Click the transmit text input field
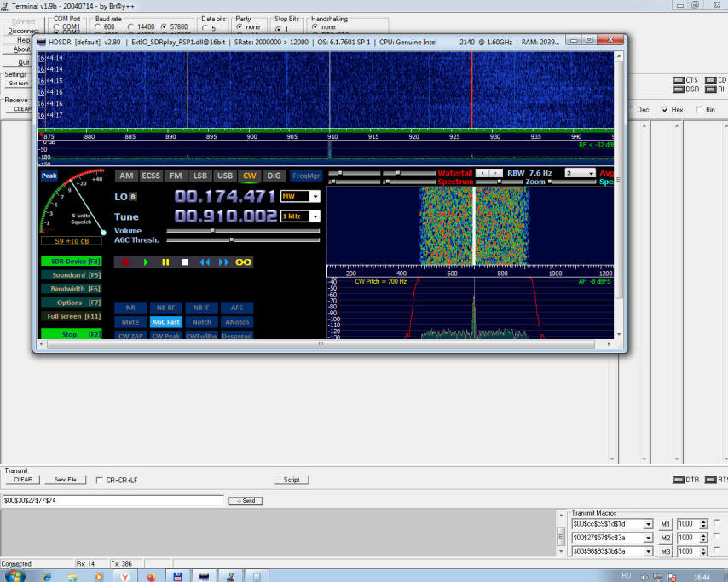Image resolution: width=728 pixels, height=582 pixels. pyautogui.click(x=113, y=500)
